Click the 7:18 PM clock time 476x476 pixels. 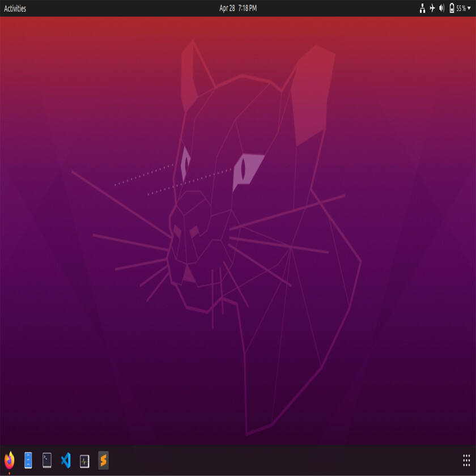pyautogui.click(x=248, y=8)
